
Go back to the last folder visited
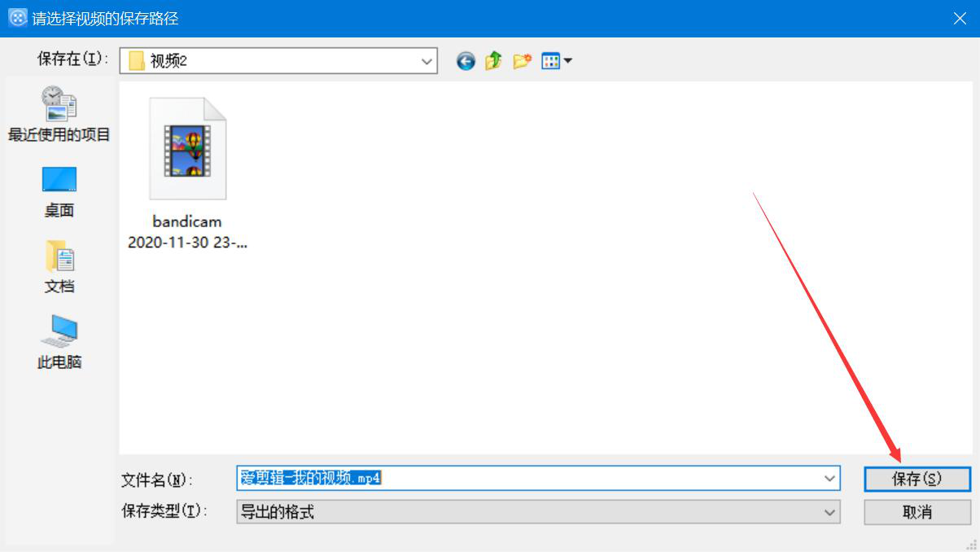[x=466, y=61]
